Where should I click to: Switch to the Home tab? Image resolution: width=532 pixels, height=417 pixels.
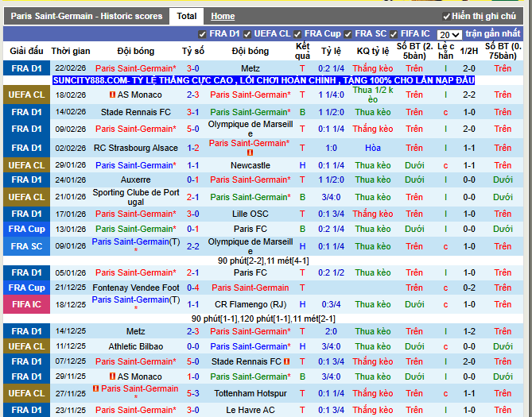pos(223,16)
